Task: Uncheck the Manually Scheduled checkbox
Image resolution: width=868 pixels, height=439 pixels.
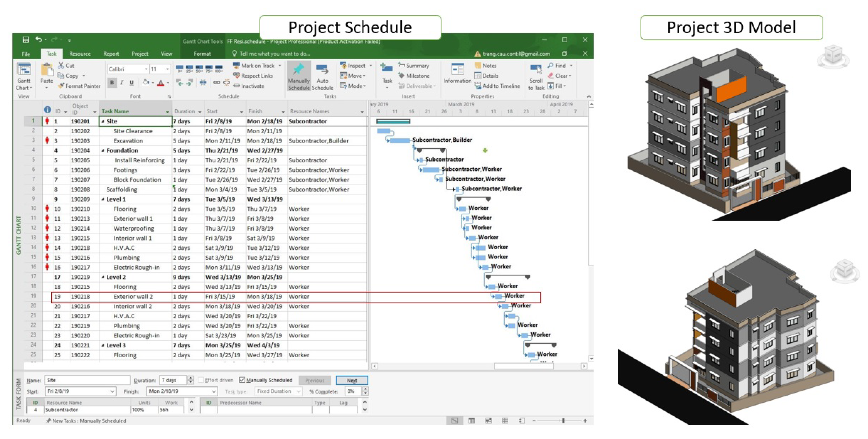Action: click(x=242, y=380)
